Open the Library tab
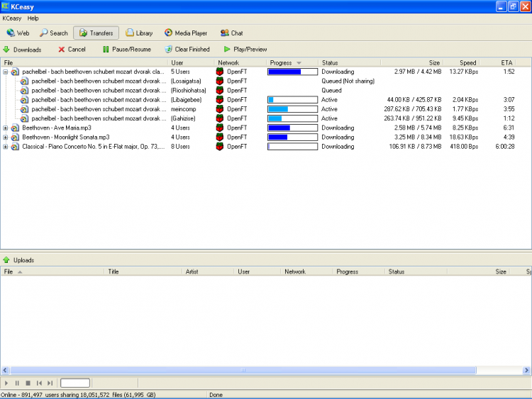The height and width of the screenshot is (399, 532). tap(139, 33)
